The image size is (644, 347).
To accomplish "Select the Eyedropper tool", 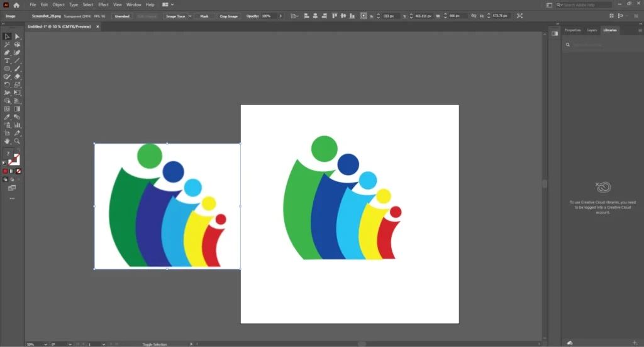I will [7, 117].
